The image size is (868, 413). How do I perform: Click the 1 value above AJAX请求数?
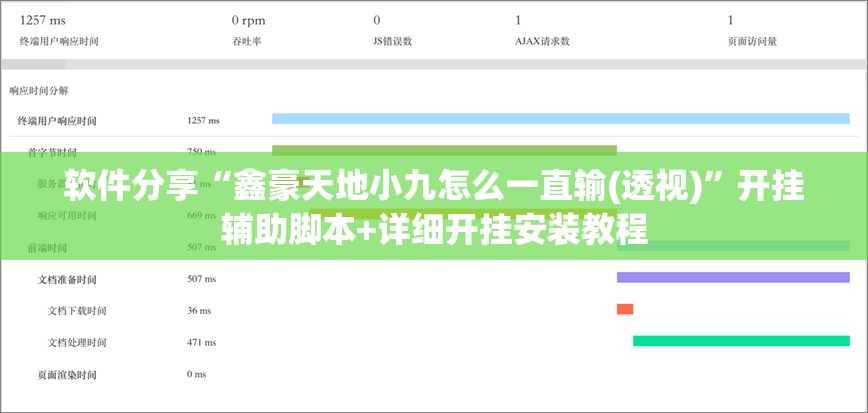[518, 20]
